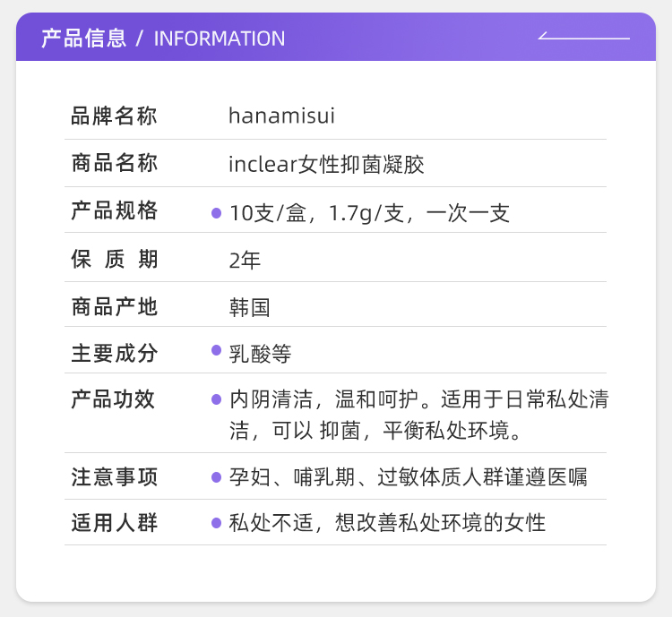Click the label 商品产地
Image resolution: width=672 pixels, height=617 pixels.
pos(114,307)
